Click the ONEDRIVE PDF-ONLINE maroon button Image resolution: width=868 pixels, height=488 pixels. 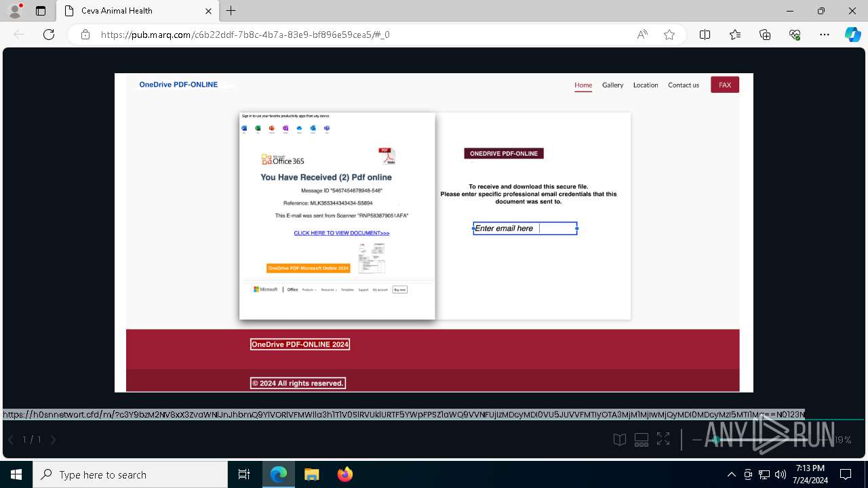coord(504,154)
